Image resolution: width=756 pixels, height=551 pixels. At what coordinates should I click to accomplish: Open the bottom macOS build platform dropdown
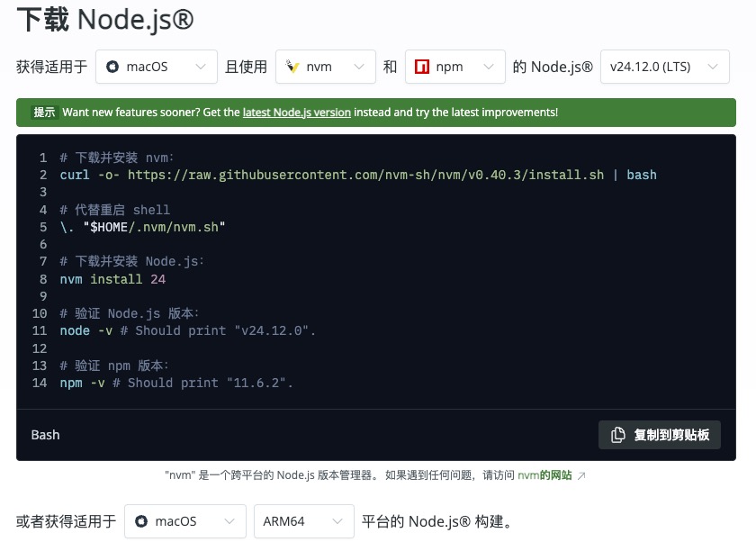[185, 521]
